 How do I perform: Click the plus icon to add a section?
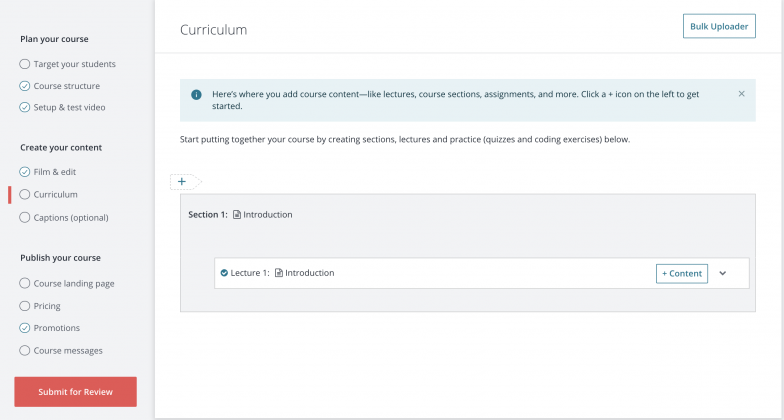pos(182,182)
